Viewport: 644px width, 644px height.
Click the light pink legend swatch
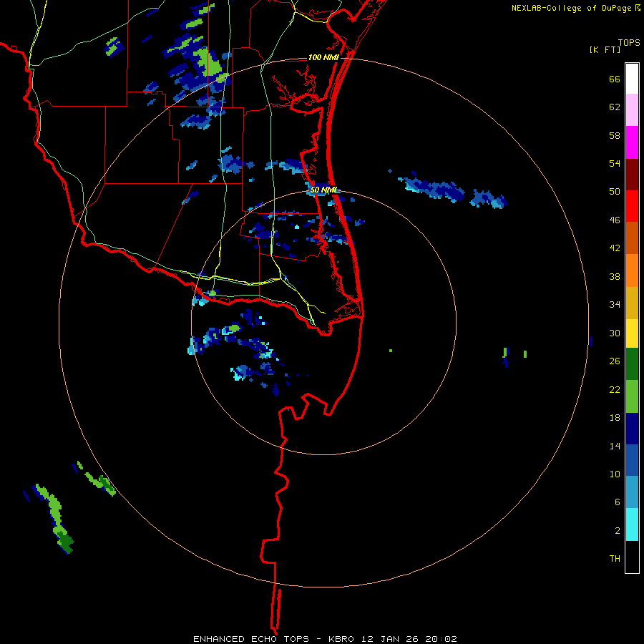click(632, 110)
